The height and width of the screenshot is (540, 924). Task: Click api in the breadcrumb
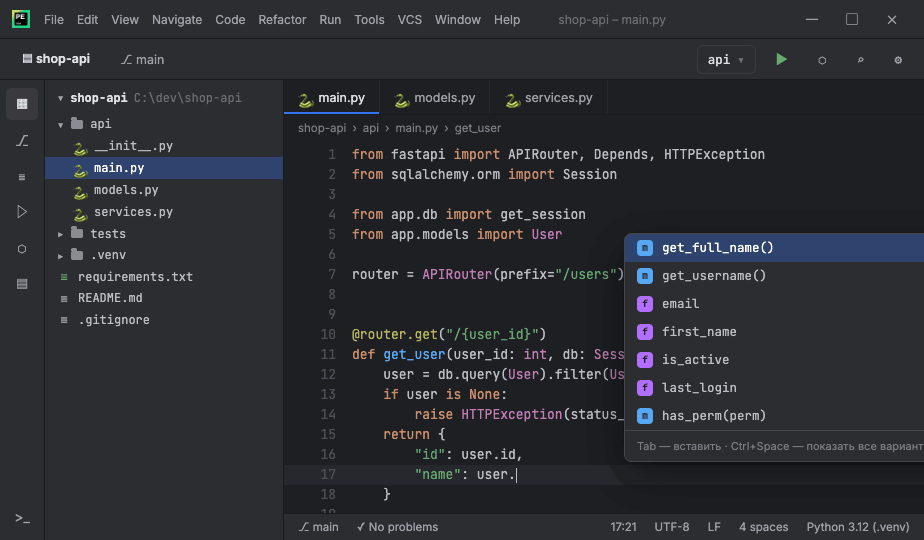tap(371, 128)
